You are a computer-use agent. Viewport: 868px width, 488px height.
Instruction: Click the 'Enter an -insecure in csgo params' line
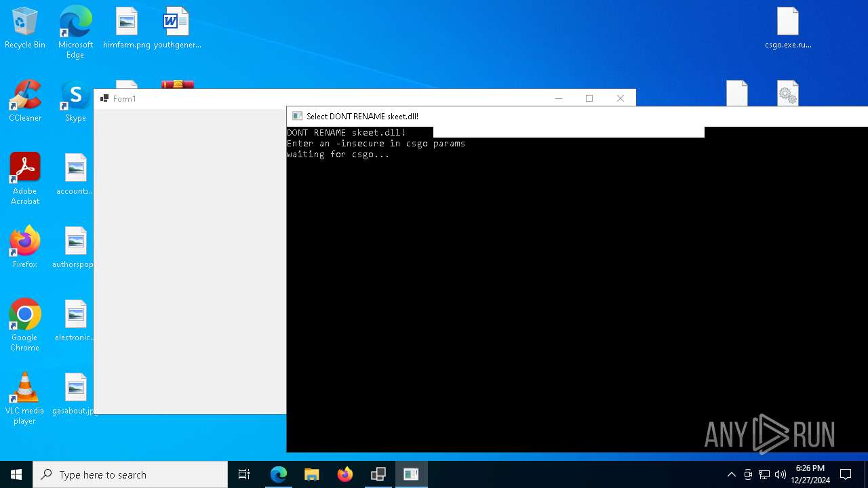click(376, 144)
